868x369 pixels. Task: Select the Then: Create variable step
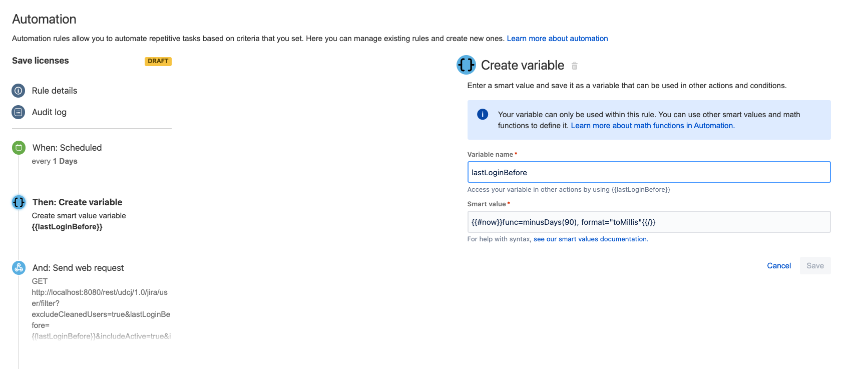point(77,202)
